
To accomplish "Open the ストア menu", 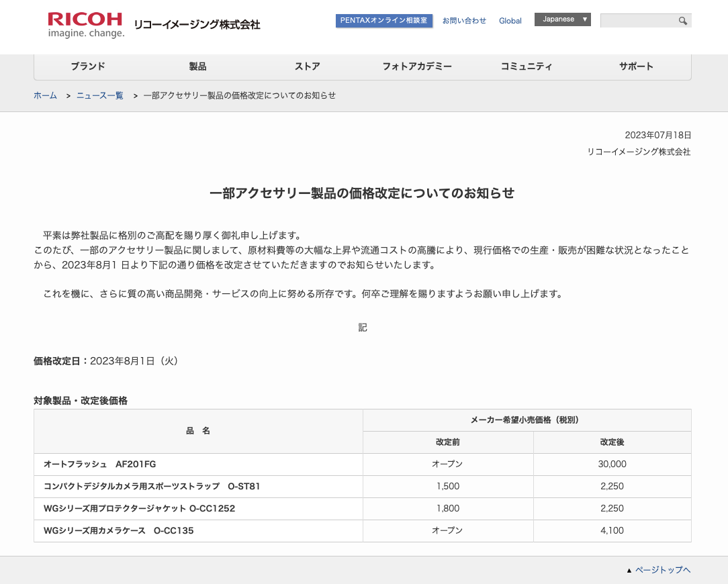I will point(307,66).
